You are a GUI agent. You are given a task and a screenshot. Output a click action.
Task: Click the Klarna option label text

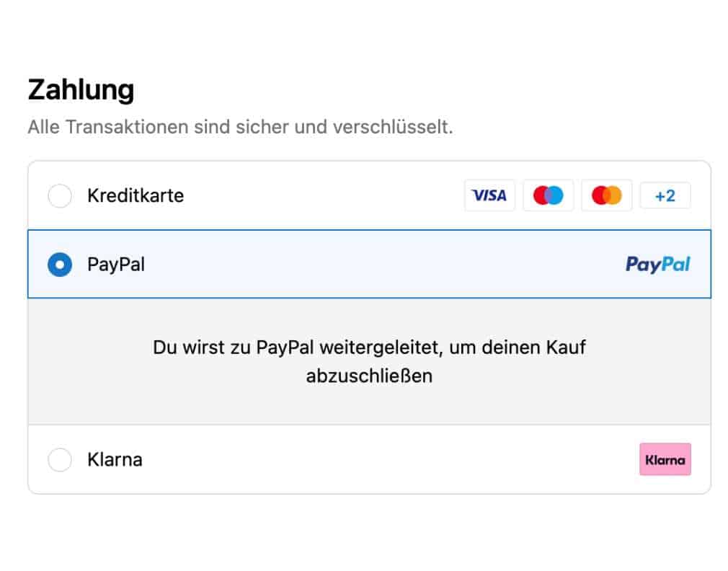tap(115, 459)
